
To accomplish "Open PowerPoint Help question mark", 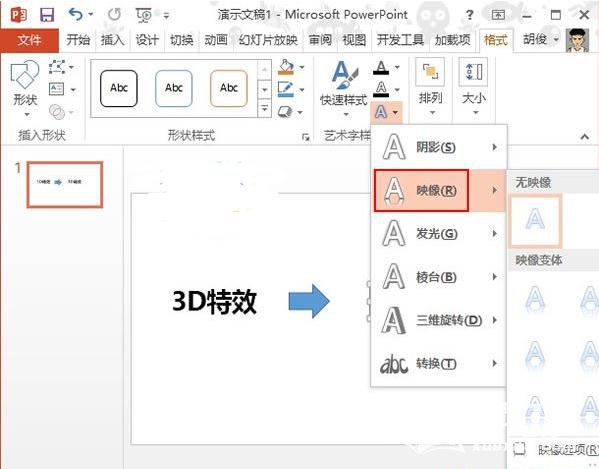I will pos(469,15).
